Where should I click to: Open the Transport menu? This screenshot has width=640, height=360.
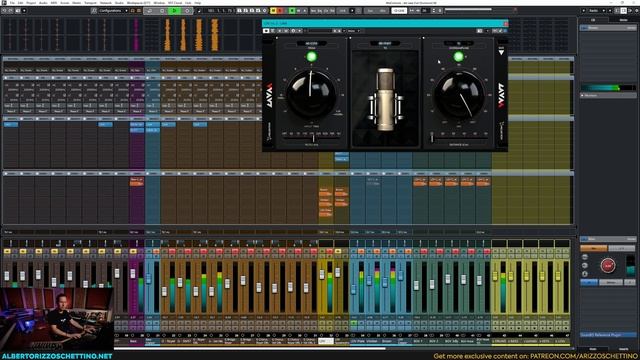(90, 2)
